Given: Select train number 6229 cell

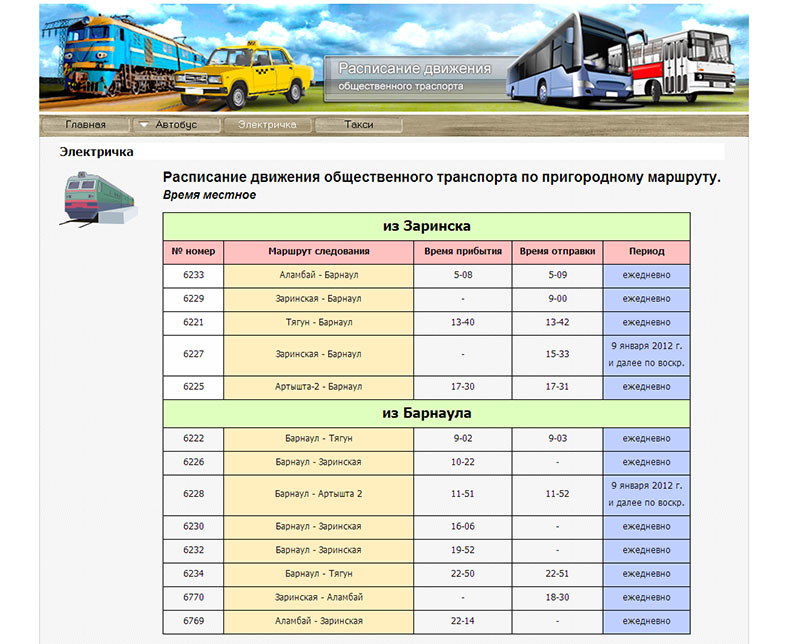Looking at the screenshot, I should 193,299.
